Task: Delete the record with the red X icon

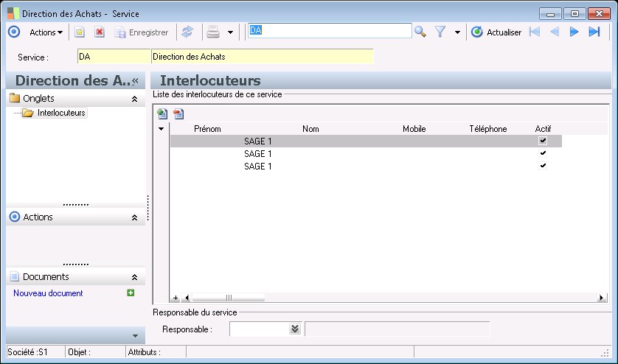Action: [x=100, y=32]
